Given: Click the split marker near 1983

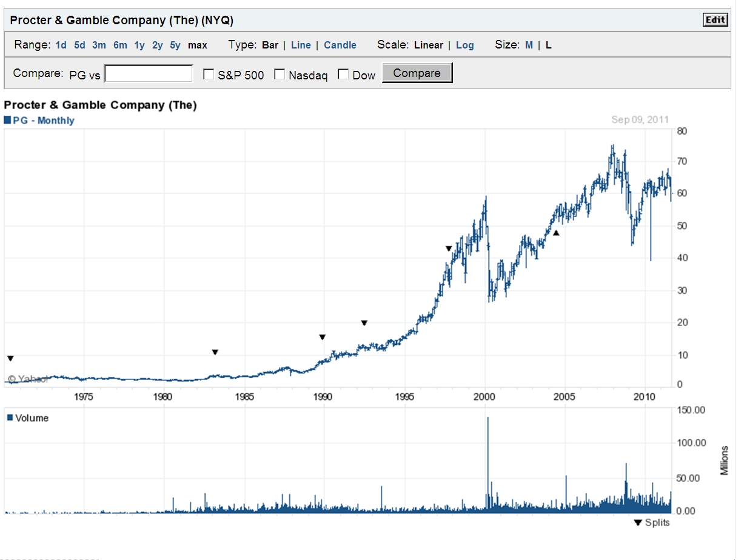Looking at the screenshot, I should click(x=215, y=352).
